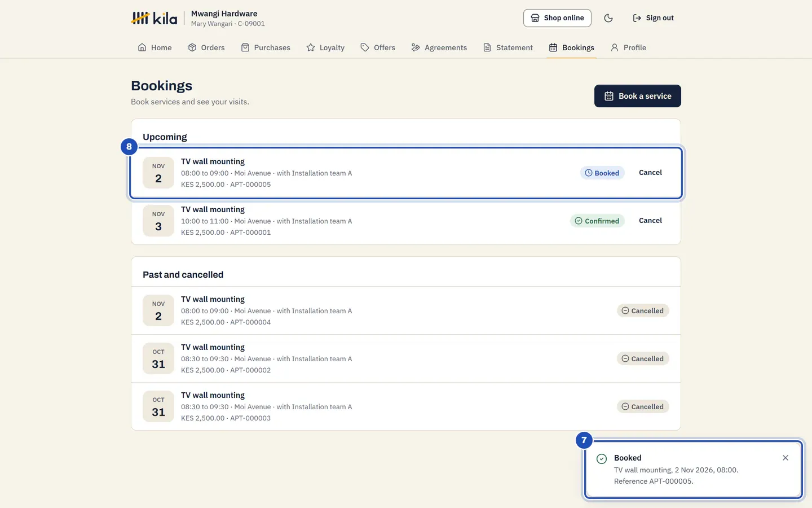
Task: Click the Nov 3 date tile
Action: tap(158, 221)
